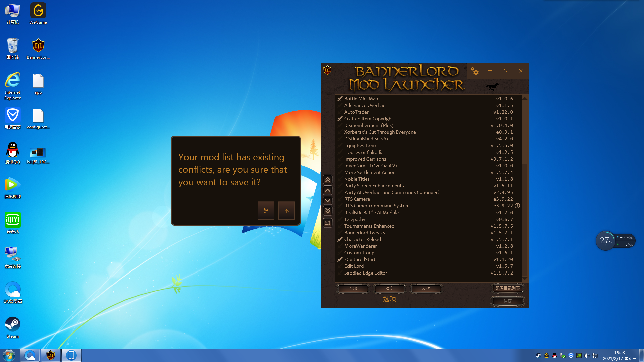Screen dimensions: 644x362
Task: Enable the RTS Camera mod checkbox
Action: tap(340, 199)
